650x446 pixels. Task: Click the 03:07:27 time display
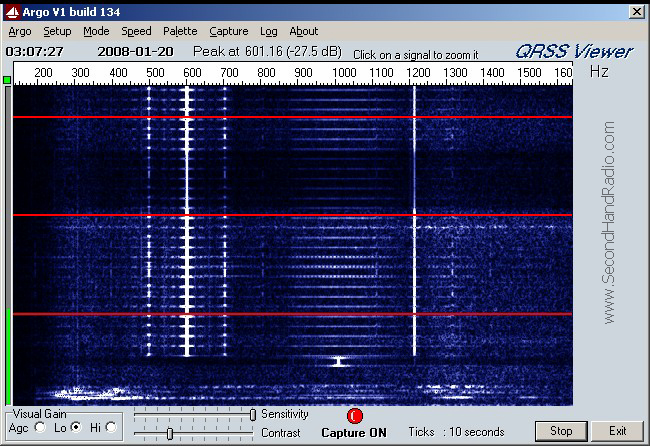tap(34, 52)
